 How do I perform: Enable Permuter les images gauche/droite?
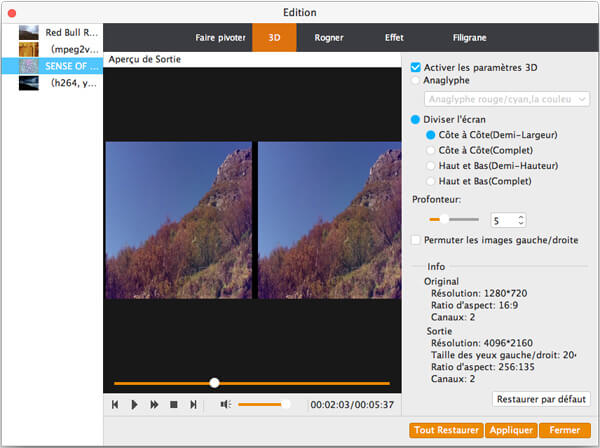coord(416,240)
